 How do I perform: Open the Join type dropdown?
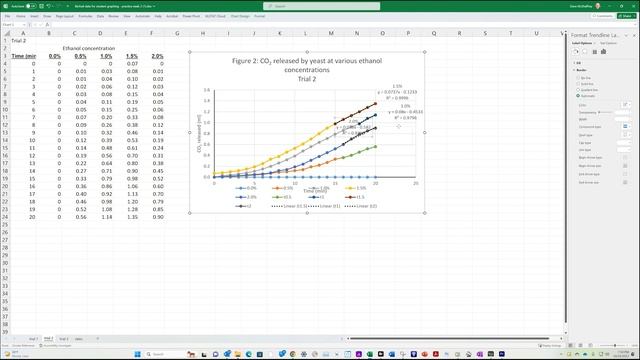click(x=623, y=150)
